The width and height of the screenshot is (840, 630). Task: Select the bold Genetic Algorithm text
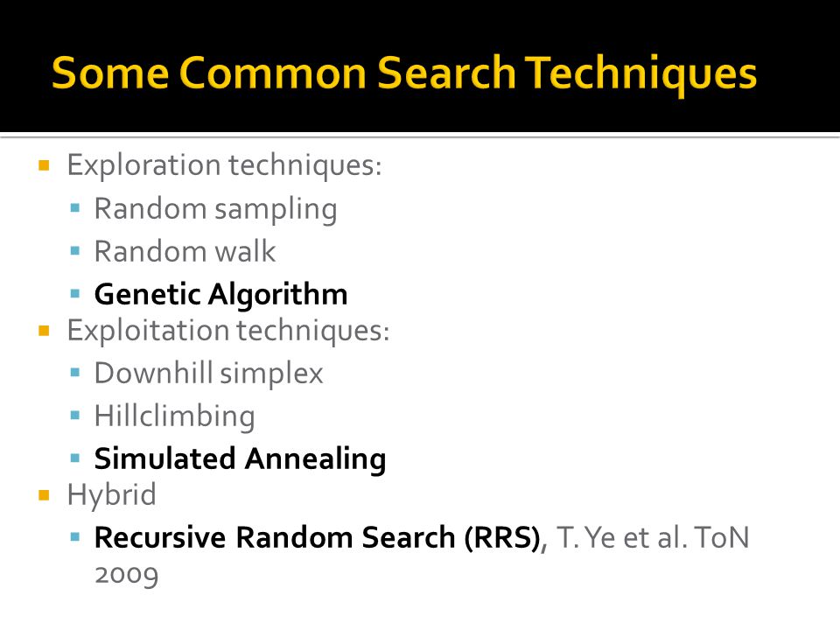220,295
